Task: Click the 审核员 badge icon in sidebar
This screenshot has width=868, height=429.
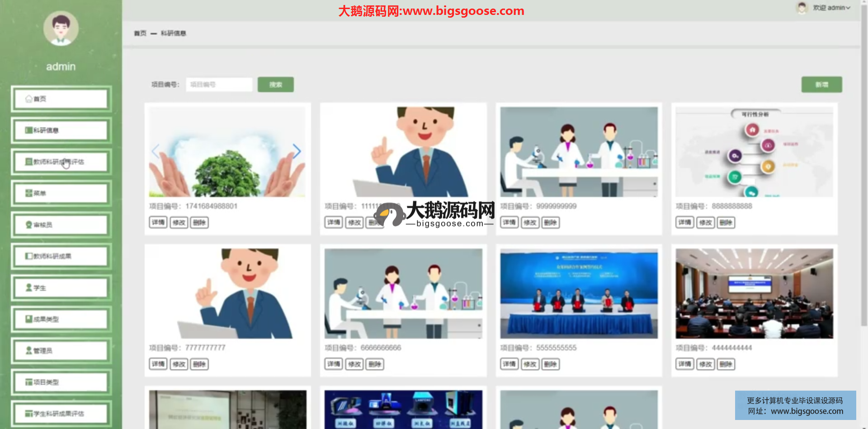Action: tap(28, 225)
